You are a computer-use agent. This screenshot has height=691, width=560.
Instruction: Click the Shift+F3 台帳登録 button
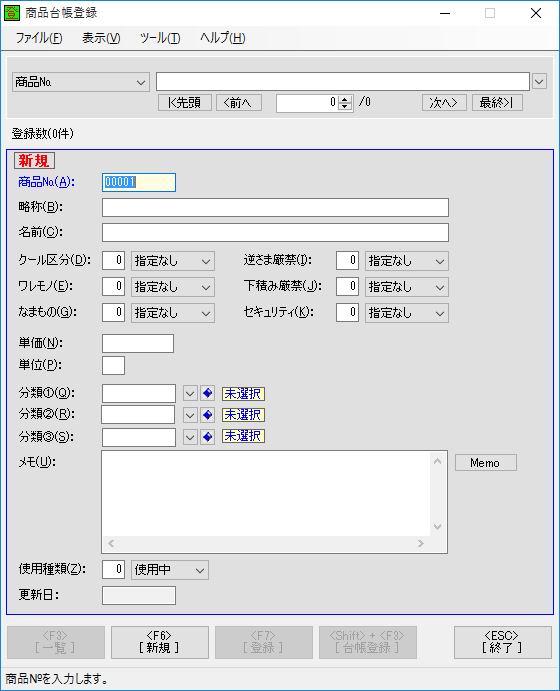coord(367,642)
